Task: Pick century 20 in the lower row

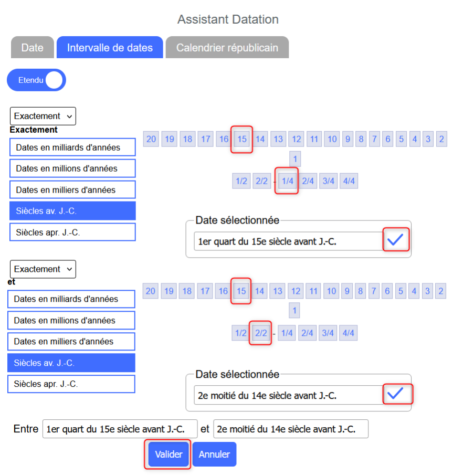Action: coord(151,291)
